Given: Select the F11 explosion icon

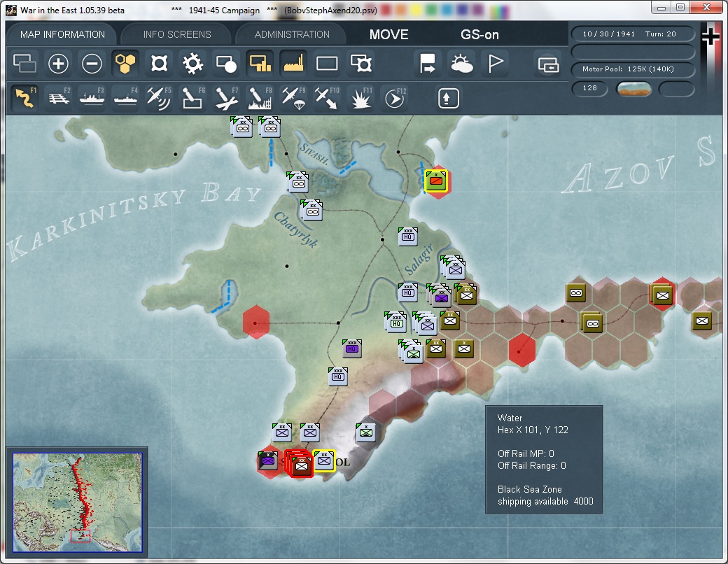Looking at the screenshot, I should pos(360,98).
